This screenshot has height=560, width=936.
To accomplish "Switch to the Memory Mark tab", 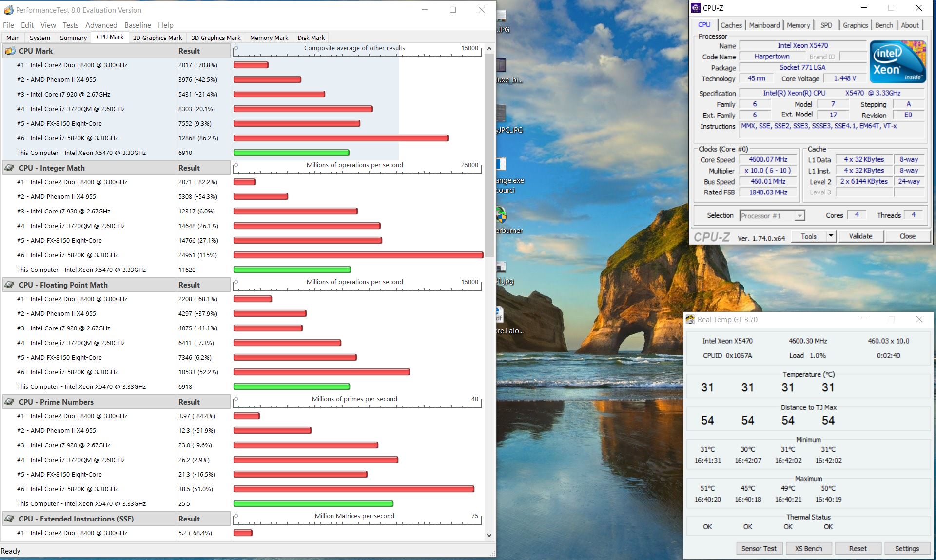I will [x=269, y=38].
